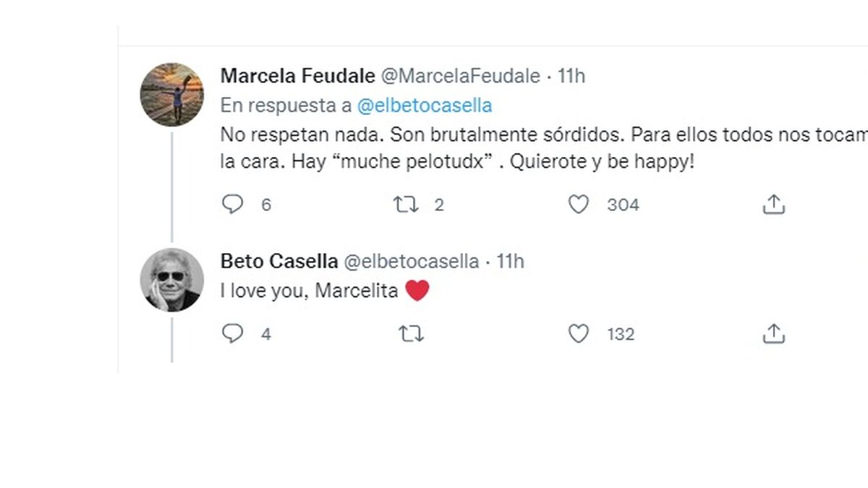Open Marcela Feudale display name link
Screen dimensions: 868x488
point(297,75)
